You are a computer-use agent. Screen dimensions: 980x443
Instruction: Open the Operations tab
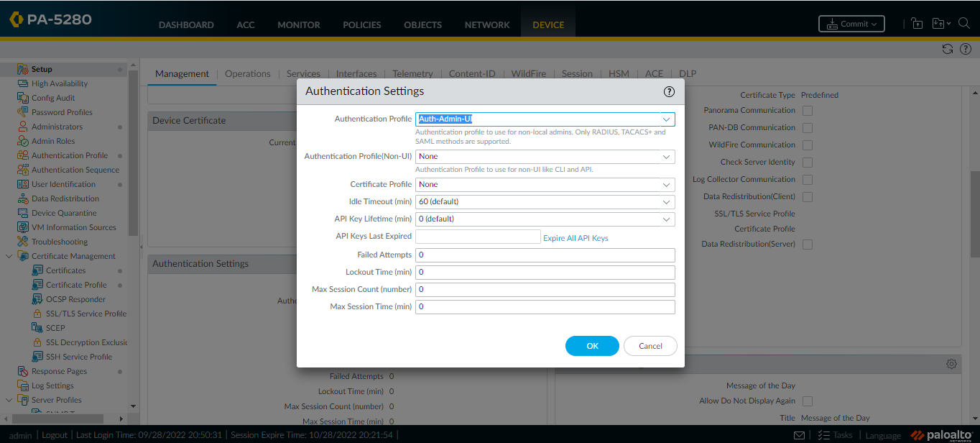click(247, 73)
